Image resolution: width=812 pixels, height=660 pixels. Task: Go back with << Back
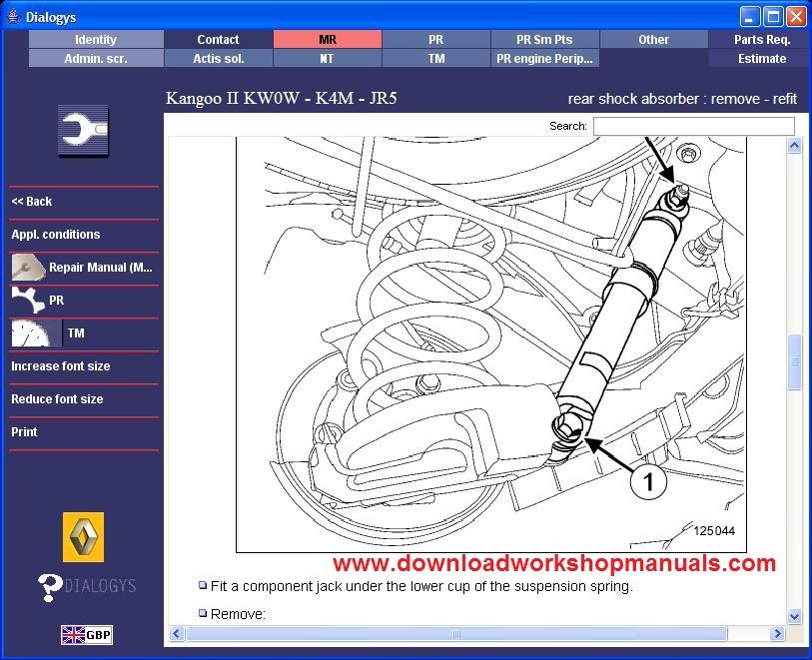pos(32,202)
